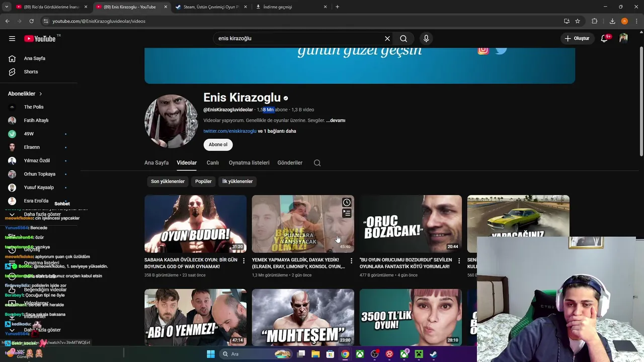
Task: Play the MUHTEŞEM video thumbnail
Action: [x=303, y=317]
